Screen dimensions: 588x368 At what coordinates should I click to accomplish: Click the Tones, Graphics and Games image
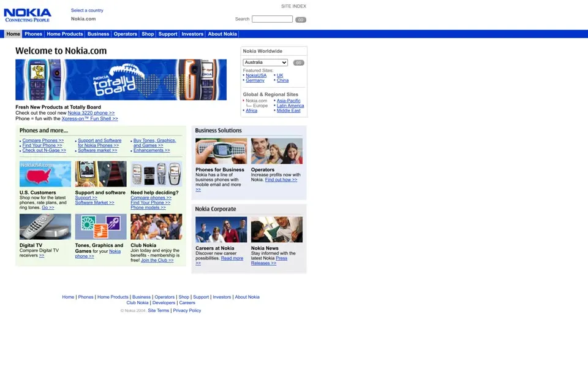click(x=100, y=227)
